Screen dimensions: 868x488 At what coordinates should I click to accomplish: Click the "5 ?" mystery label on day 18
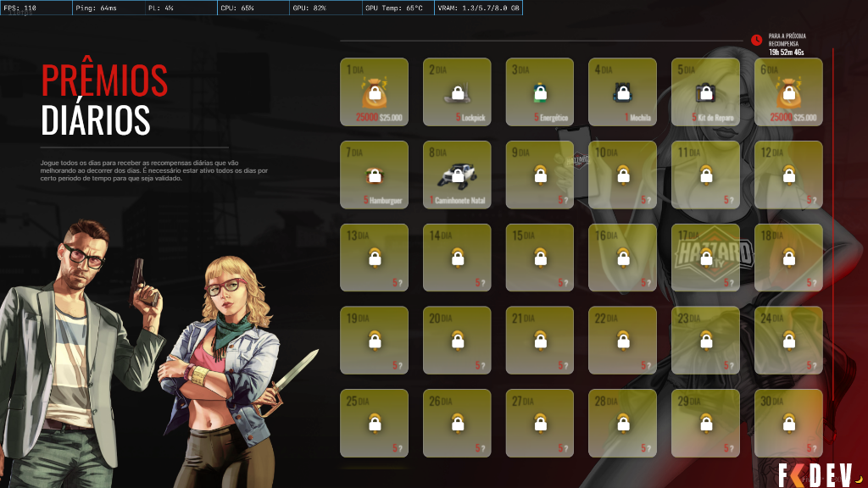(x=811, y=283)
